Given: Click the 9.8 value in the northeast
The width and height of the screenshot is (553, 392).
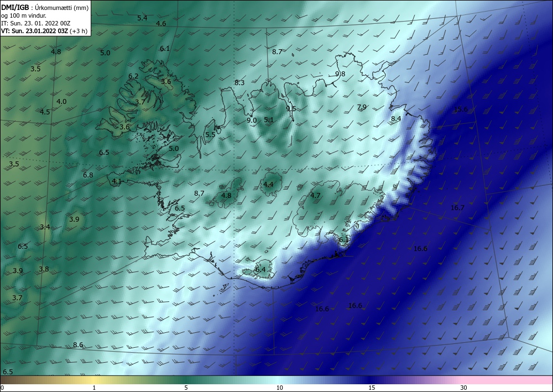Looking at the screenshot, I should [340, 74].
